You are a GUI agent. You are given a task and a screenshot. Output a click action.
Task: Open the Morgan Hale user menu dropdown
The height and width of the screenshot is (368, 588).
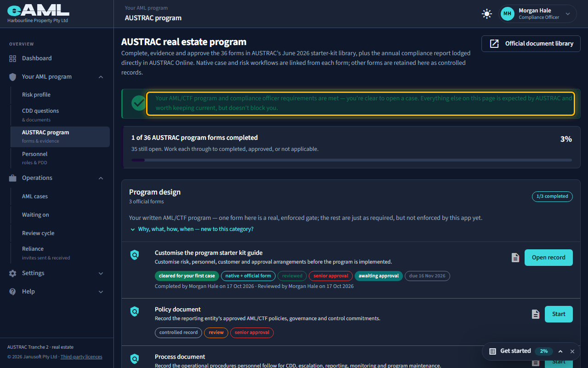[x=568, y=14]
